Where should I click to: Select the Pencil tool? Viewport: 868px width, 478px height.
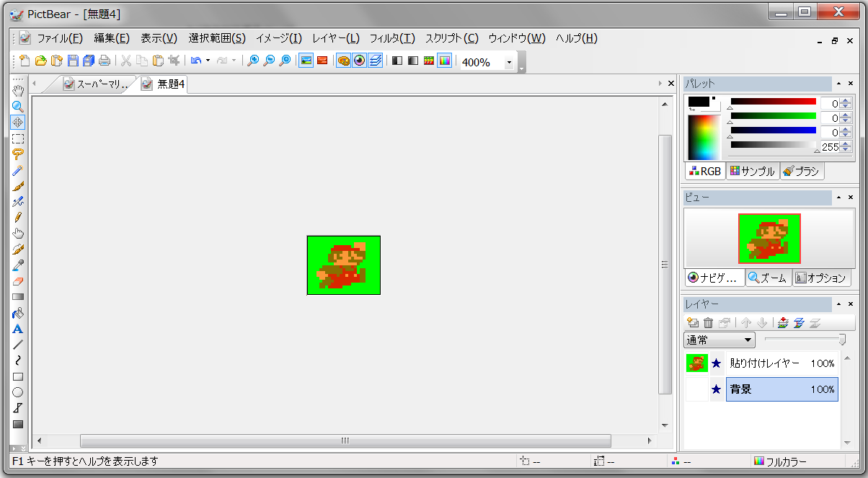[x=18, y=218]
